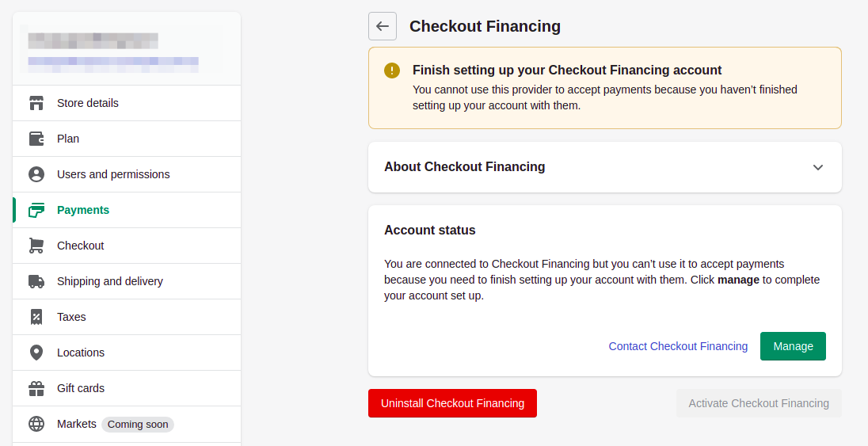Click the Contact Checkout Financing link

coord(678,346)
